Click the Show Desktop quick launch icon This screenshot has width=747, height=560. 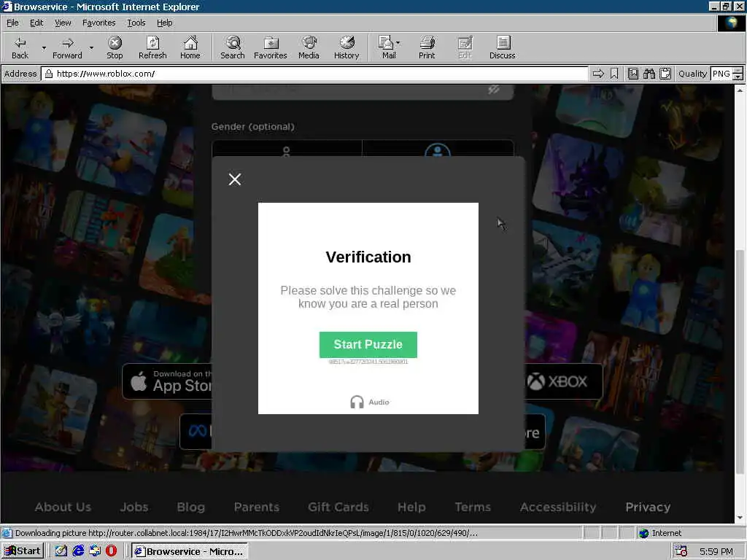click(x=61, y=551)
